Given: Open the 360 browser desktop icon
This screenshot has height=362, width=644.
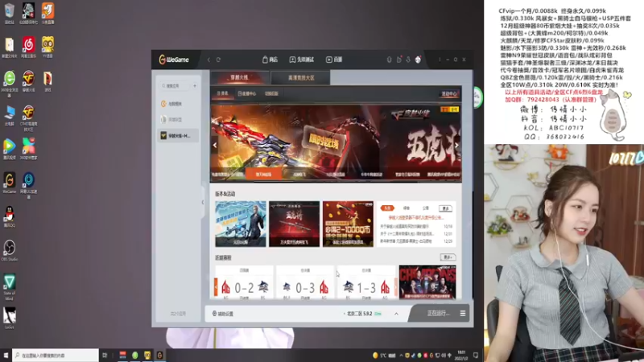Looking at the screenshot, I should tap(10, 84).
